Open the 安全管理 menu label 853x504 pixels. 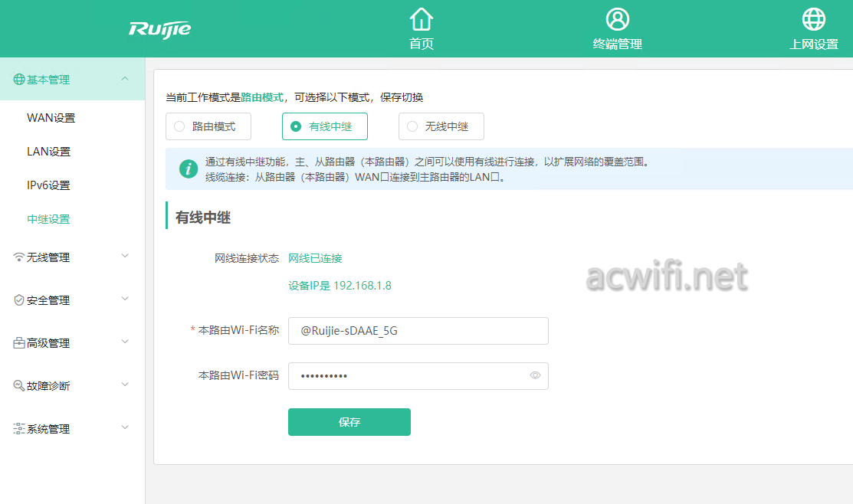[48, 301]
